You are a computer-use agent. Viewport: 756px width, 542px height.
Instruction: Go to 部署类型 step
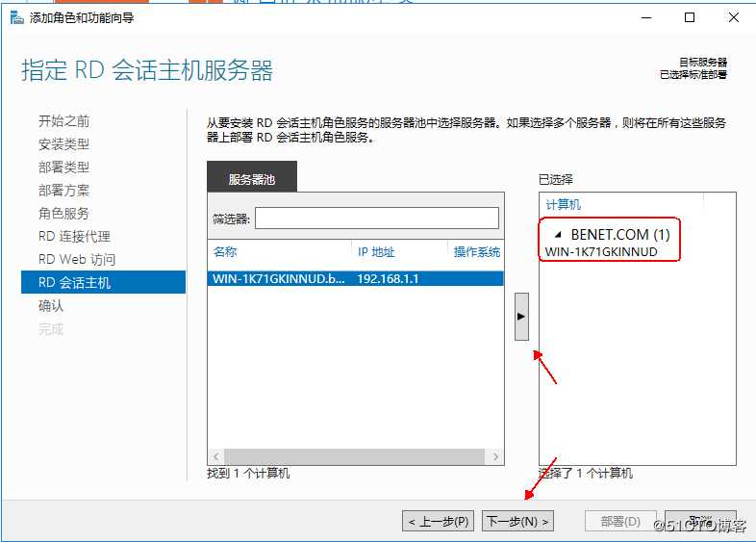pos(63,167)
